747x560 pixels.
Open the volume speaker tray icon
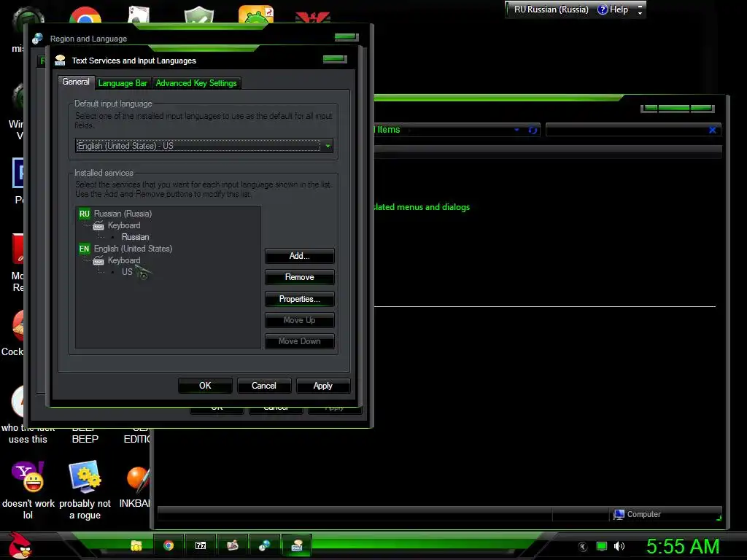click(619, 546)
